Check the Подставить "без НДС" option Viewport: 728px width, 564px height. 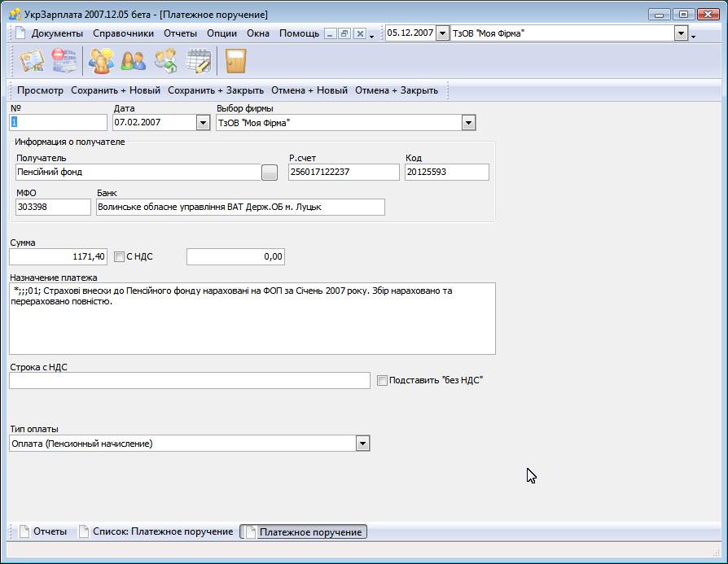(383, 380)
